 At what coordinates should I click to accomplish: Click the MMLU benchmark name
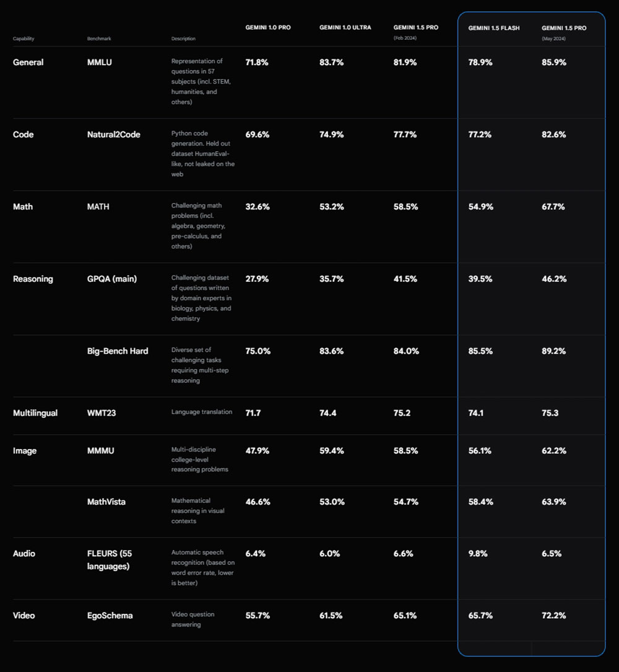pos(101,63)
